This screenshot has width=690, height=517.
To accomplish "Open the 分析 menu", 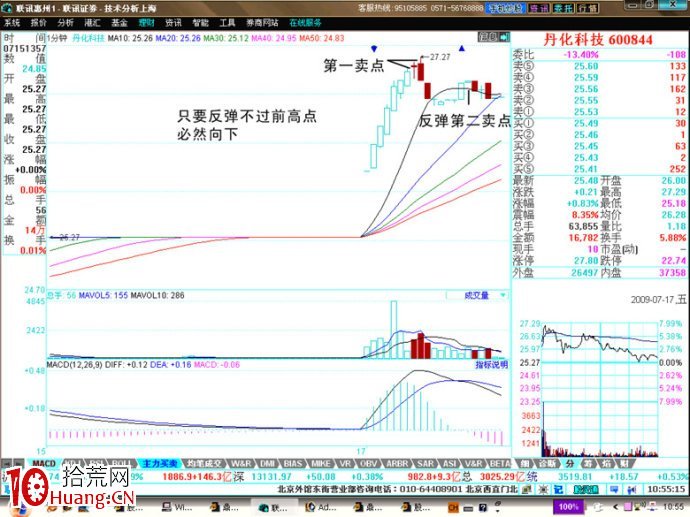I will point(66,23).
